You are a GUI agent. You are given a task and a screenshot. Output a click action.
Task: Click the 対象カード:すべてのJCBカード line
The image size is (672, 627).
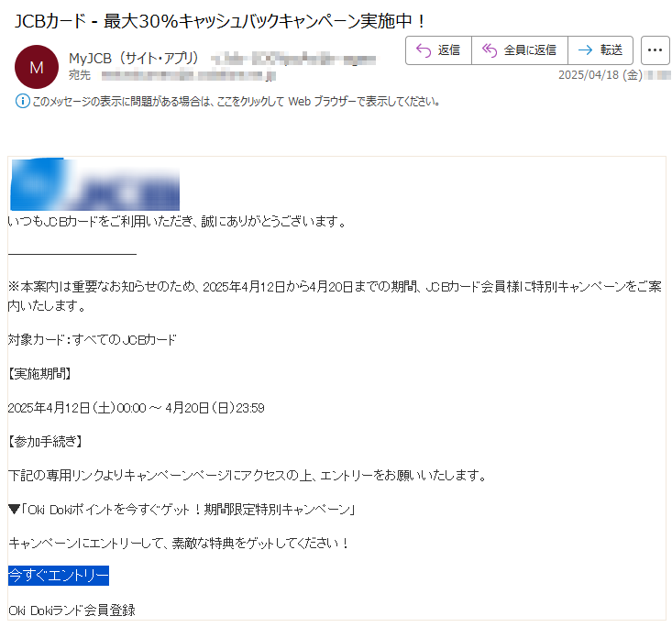click(92, 340)
